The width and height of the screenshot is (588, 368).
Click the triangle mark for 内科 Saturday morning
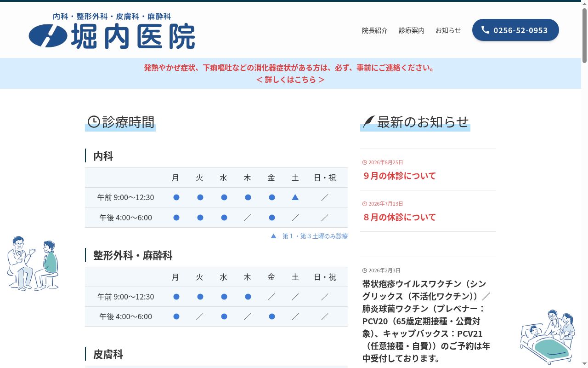[x=295, y=197]
